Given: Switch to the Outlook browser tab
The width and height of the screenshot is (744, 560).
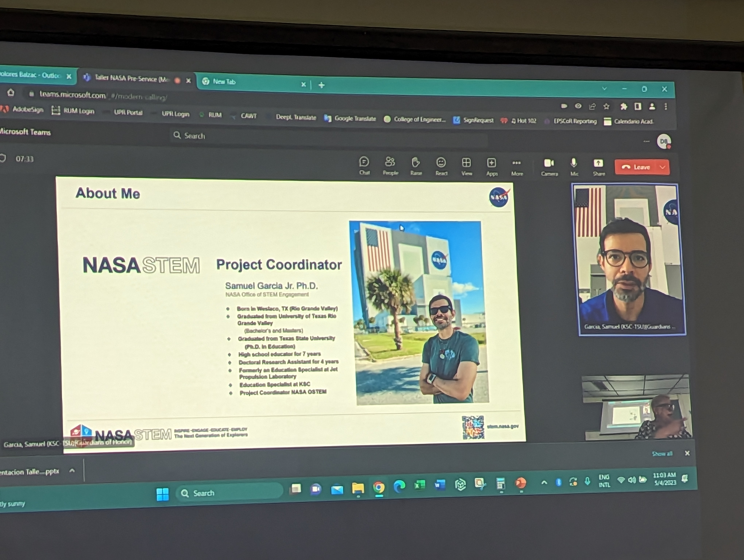Looking at the screenshot, I should coord(32,75).
